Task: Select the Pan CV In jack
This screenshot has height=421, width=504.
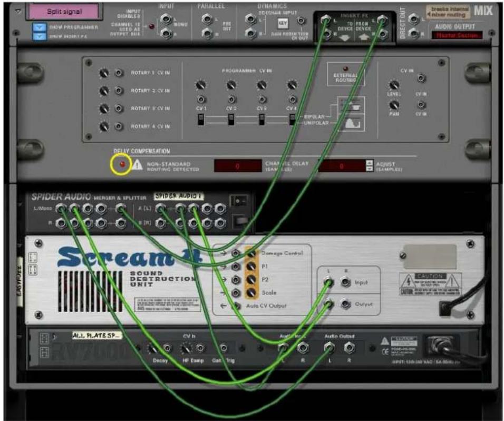Action: (x=421, y=105)
